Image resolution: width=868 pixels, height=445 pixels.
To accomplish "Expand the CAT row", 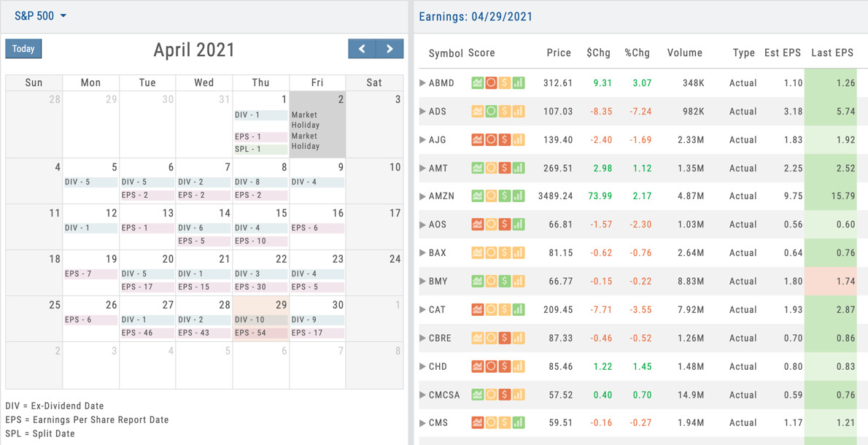I will (x=422, y=310).
